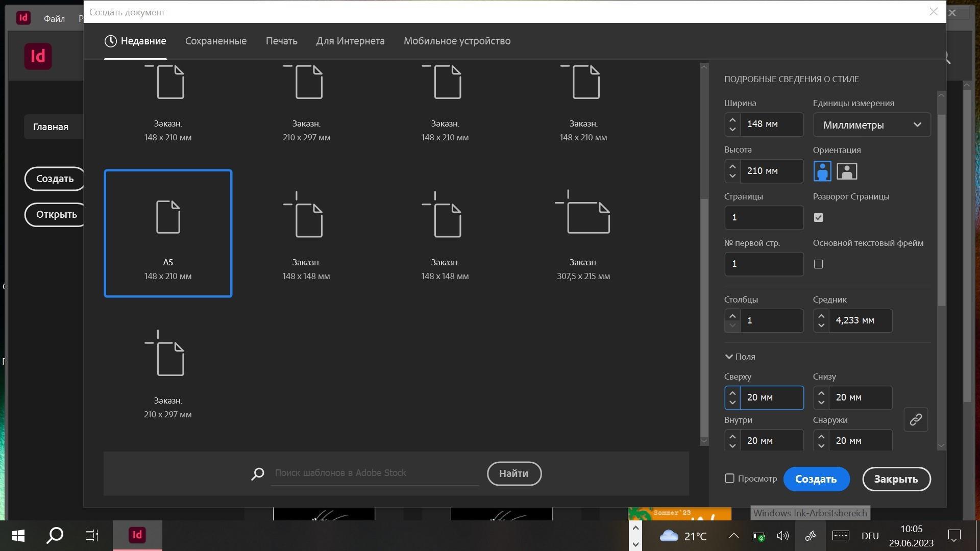Collapse the Поля margins section

click(x=729, y=357)
